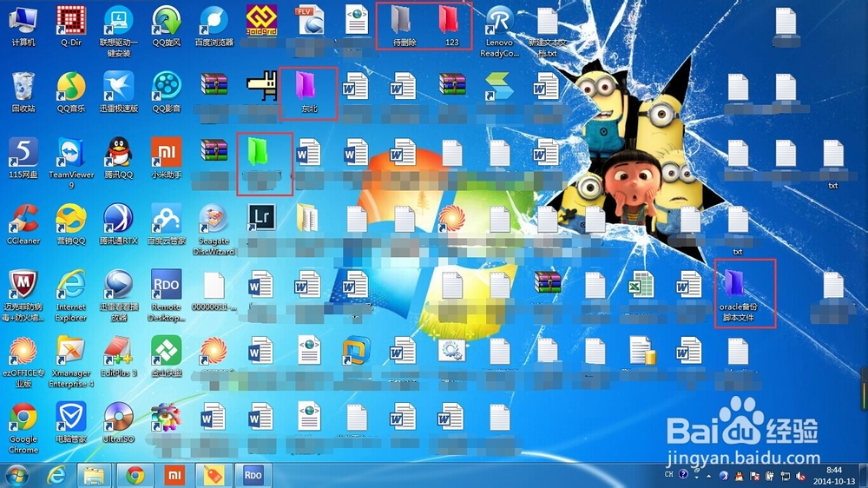Screen dimensions: 868x488
Task: Select the Excel spreadsheet file icon
Action: point(642,286)
